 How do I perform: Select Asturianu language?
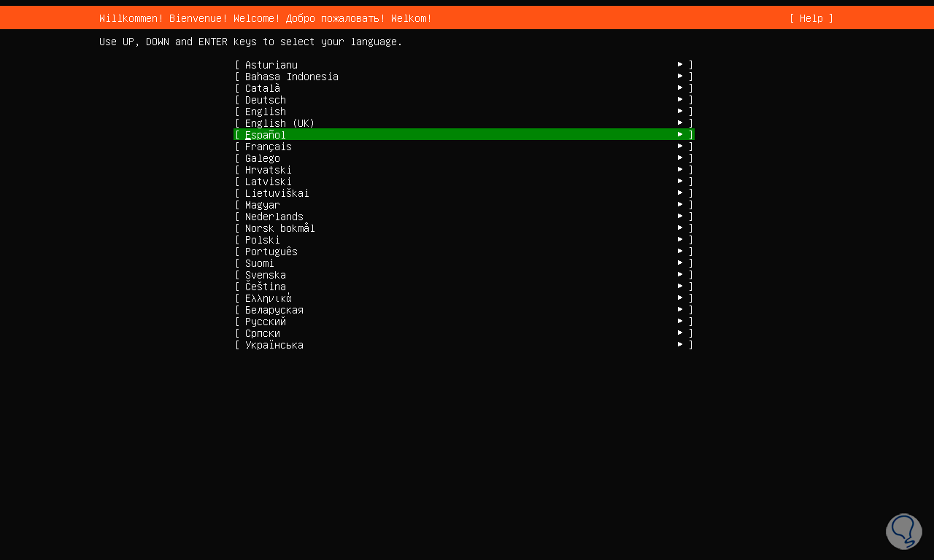coord(464,65)
